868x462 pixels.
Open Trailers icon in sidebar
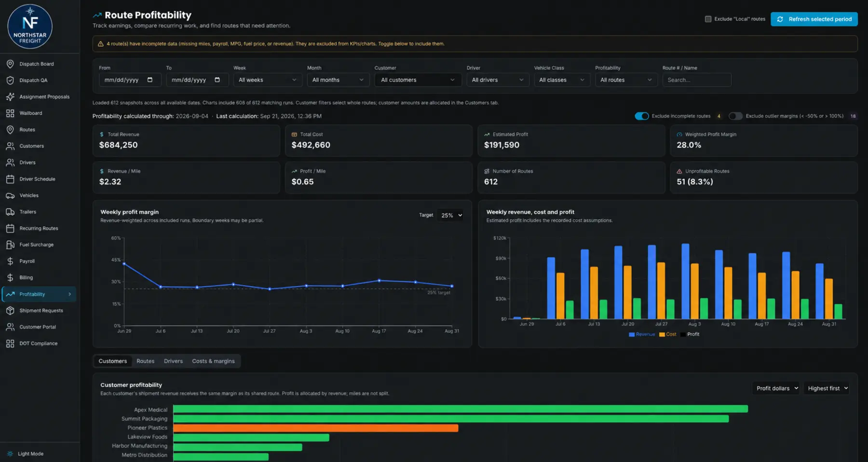tap(10, 211)
